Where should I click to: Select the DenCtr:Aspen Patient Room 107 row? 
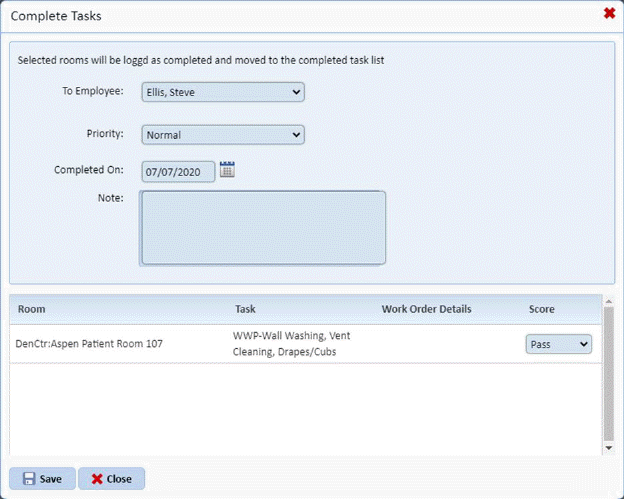point(89,344)
